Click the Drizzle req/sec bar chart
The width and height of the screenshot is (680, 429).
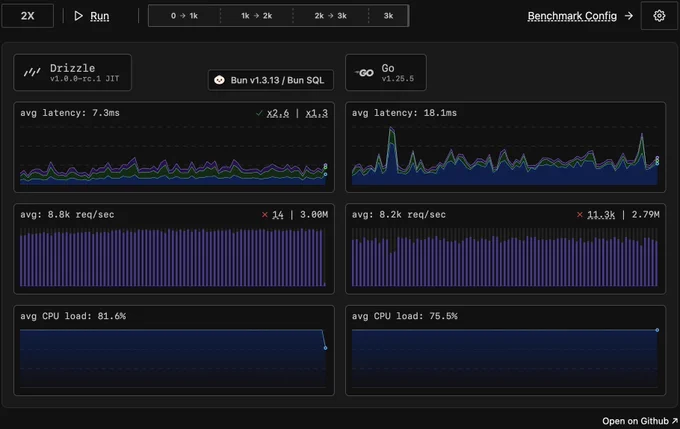[x=173, y=257]
